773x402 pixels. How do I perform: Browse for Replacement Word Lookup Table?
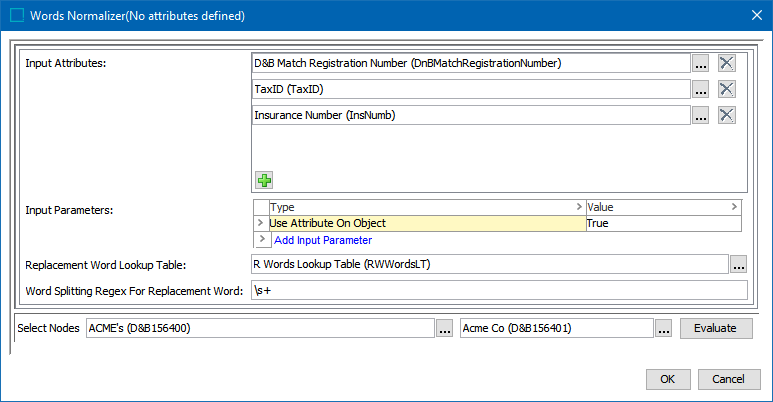(x=739, y=265)
